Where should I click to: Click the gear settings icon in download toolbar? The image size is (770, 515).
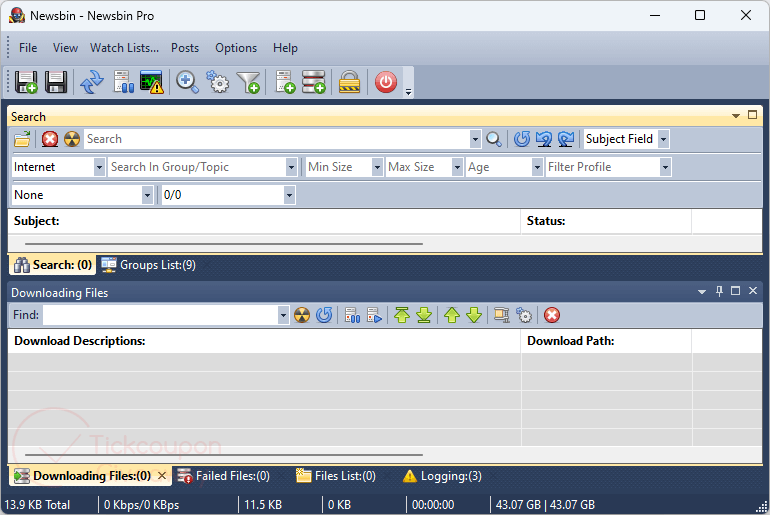[524, 315]
